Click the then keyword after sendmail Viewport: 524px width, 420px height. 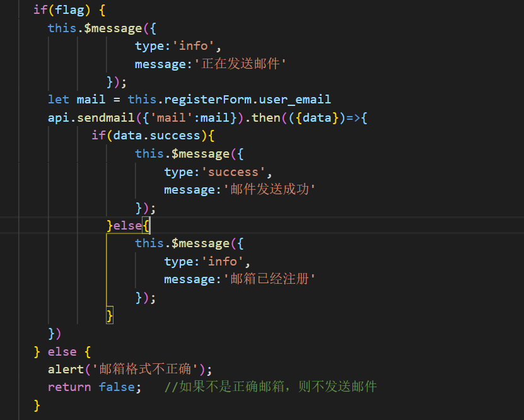[266, 117]
